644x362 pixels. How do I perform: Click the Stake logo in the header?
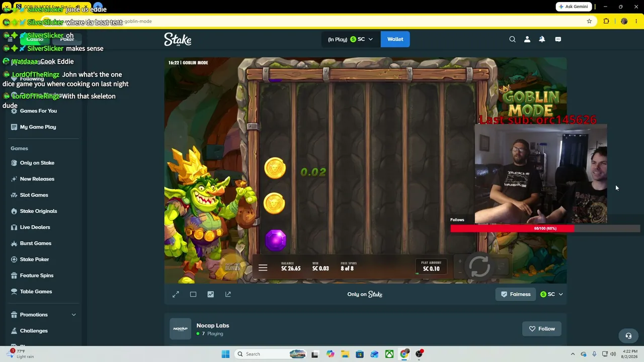point(178,39)
